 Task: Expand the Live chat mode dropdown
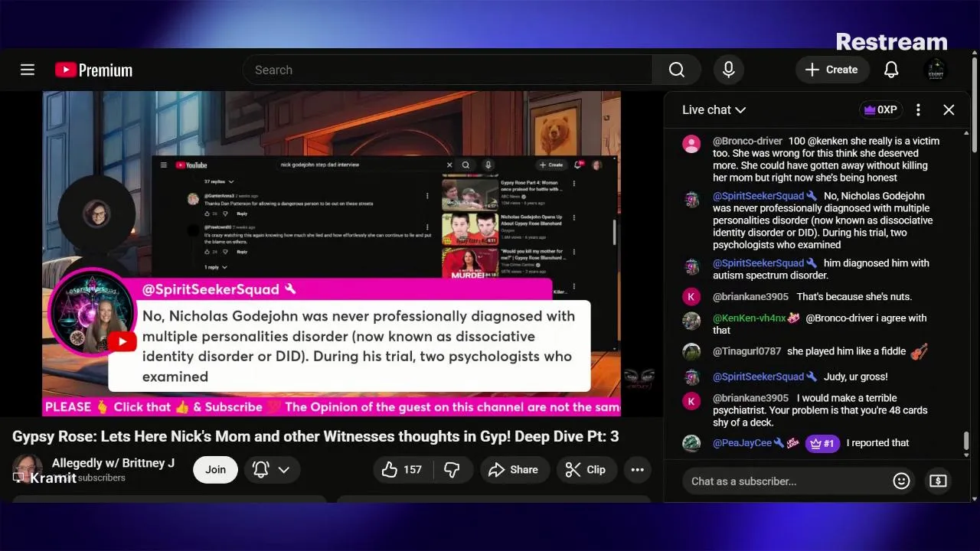click(714, 109)
